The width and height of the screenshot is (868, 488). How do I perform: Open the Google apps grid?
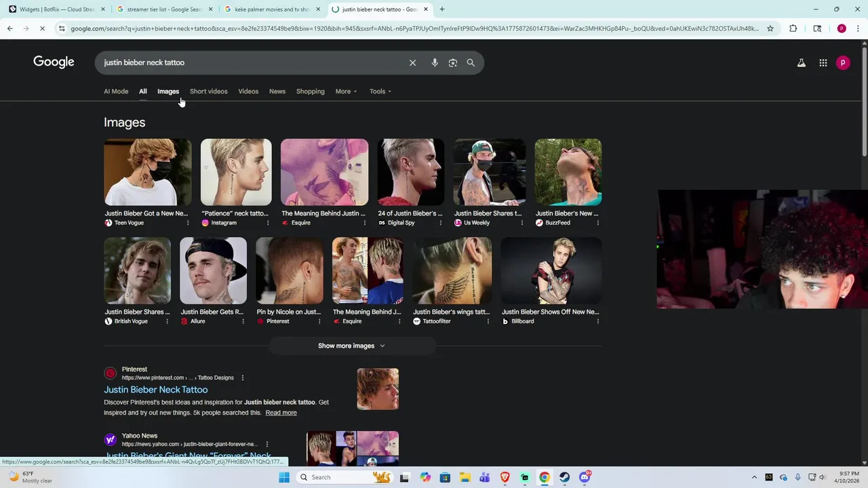[x=823, y=63]
